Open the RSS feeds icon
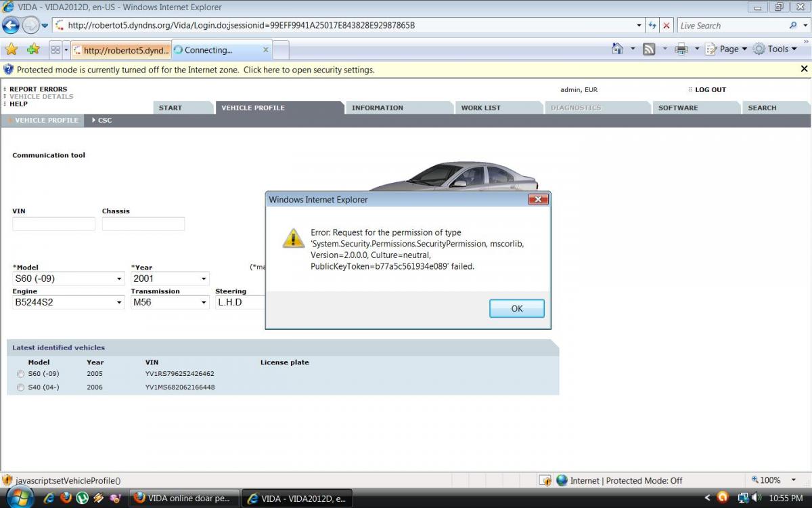The width and height of the screenshot is (812, 508). tap(649, 49)
